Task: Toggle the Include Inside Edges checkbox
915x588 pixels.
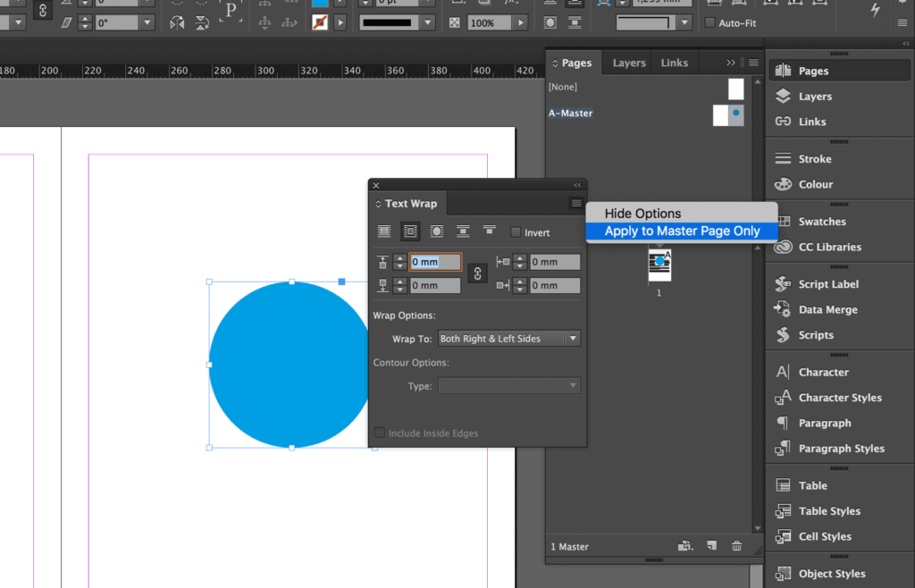Action: [381, 433]
